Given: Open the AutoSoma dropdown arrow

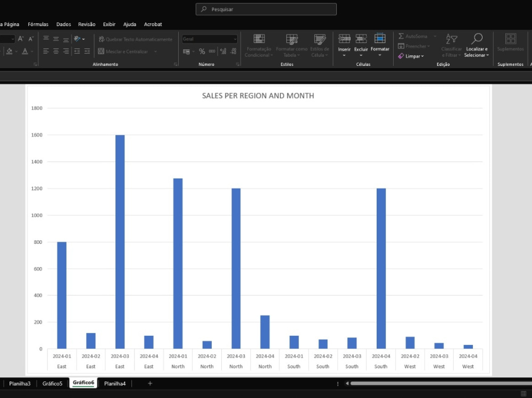Looking at the screenshot, I should (x=435, y=36).
